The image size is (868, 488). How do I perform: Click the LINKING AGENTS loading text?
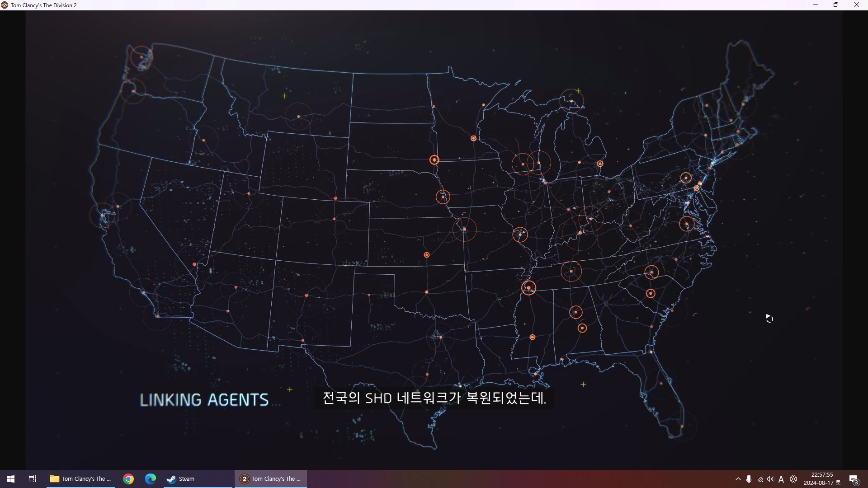click(204, 400)
